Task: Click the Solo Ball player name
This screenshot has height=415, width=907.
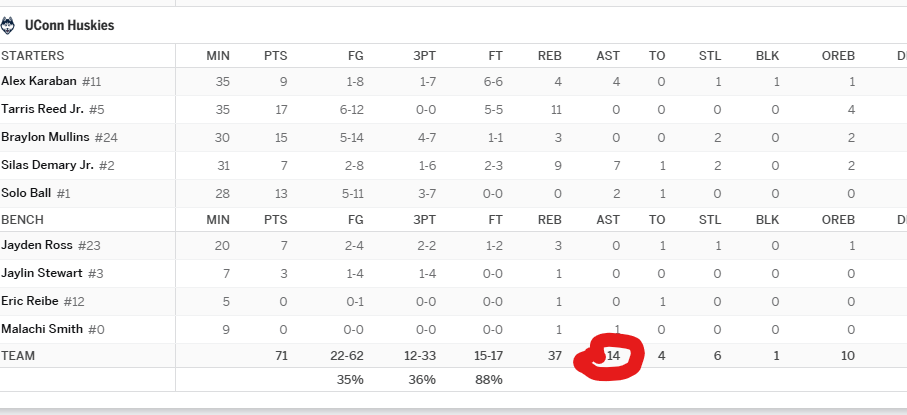Action: (26, 193)
